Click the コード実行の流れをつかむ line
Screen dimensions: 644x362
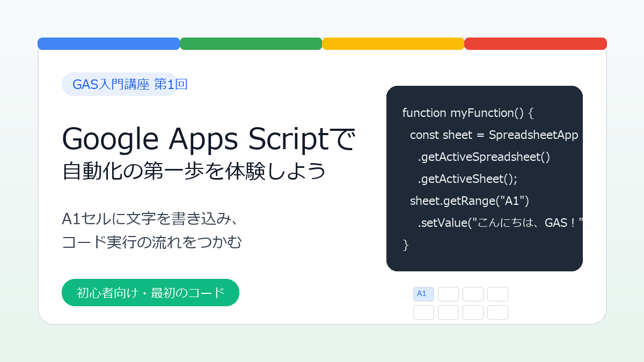(x=152, y=242)
